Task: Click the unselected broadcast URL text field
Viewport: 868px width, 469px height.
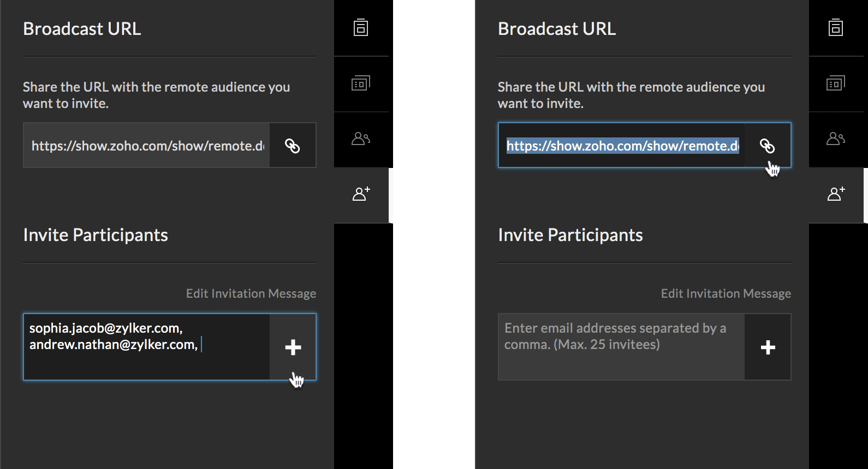Action: [147, 146]
